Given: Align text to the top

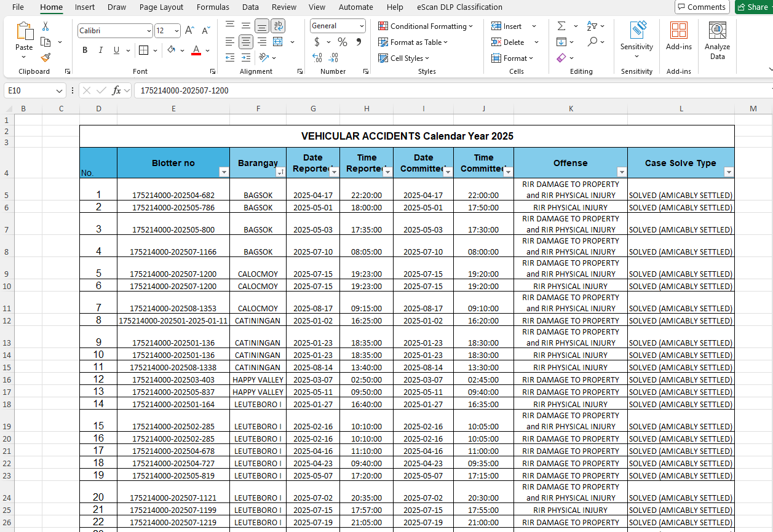Looking at the screenshot, I should click(230, 26).
